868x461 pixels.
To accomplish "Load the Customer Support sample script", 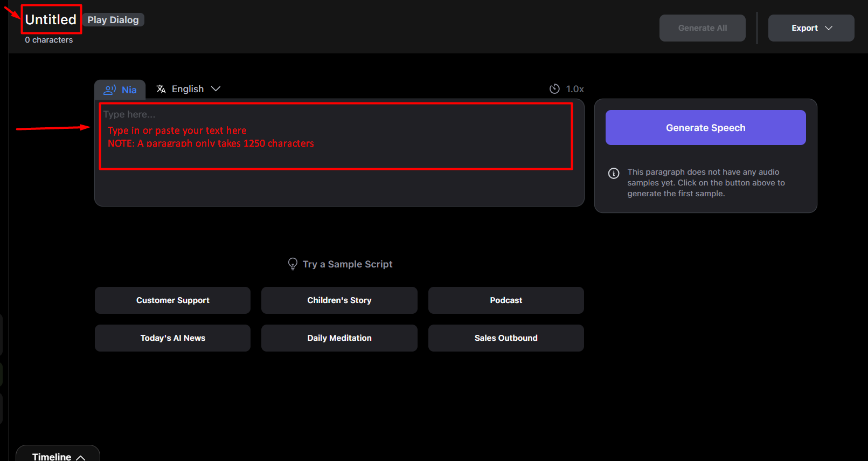I will click(x=172, y=300).
